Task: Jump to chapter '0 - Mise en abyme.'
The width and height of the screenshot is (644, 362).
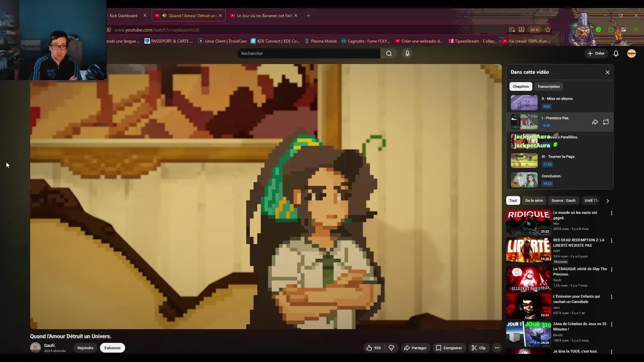Action: pos(559,103)
